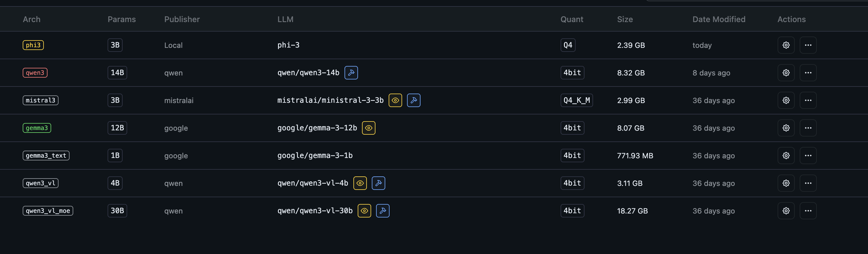
Task: Click tool-use hammer icon on qwen3-14b
Action: 351,73
